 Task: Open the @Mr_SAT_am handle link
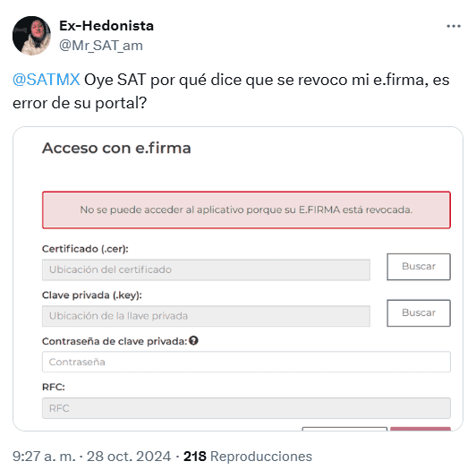pos(101,46)
